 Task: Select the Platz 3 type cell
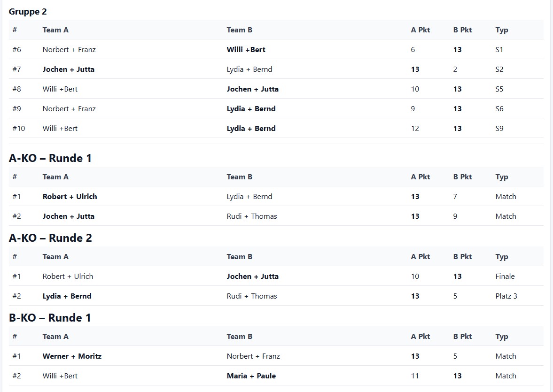[x=506, y=296]
